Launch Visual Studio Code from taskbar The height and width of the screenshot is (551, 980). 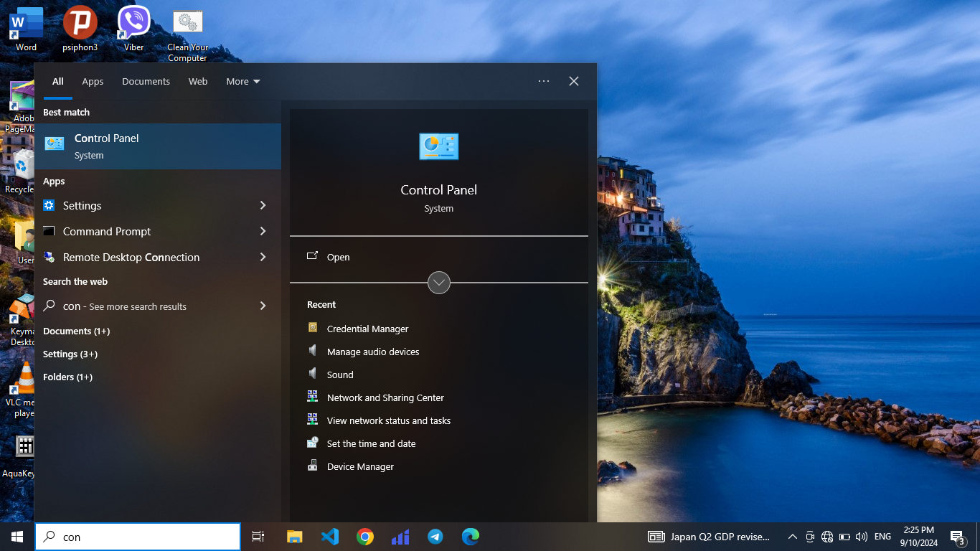[x=330, y=537]
